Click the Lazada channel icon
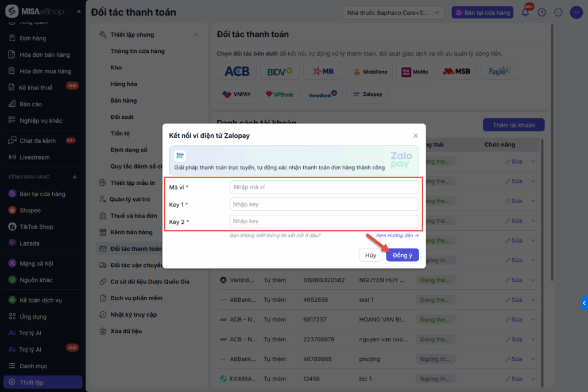Viewport: 588px width, 392px height. click(x=12, y=243)
